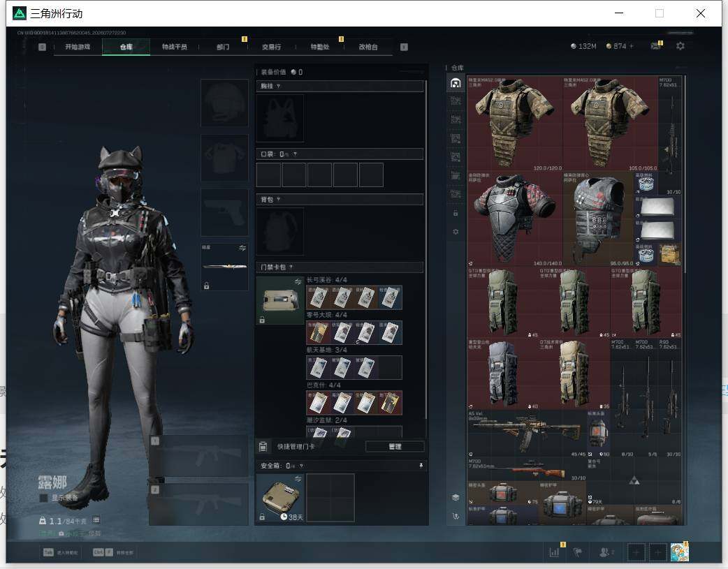The width and height of the screenshot is (728, 569).
Task: Select the first expansion box in warehouse sidebar
Action: pyautogui.click(x=456, y=101)
